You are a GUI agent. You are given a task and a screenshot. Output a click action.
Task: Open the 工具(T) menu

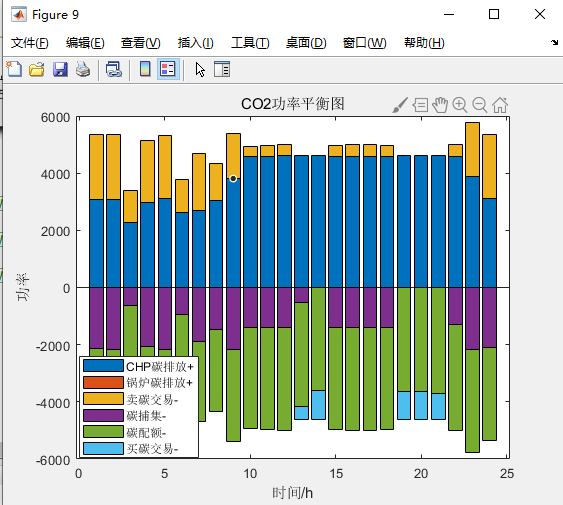(250, 43)
